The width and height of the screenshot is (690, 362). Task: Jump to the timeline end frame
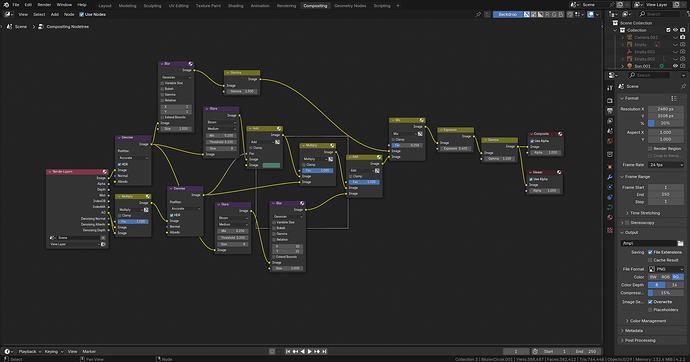coord(324,351)
